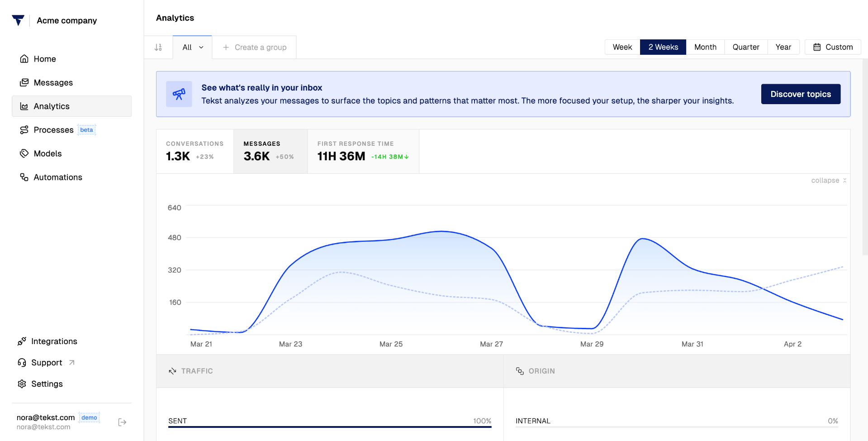Click the Discover topics button
Viewport: 868px width, 441px height.
tap(801, 94)
